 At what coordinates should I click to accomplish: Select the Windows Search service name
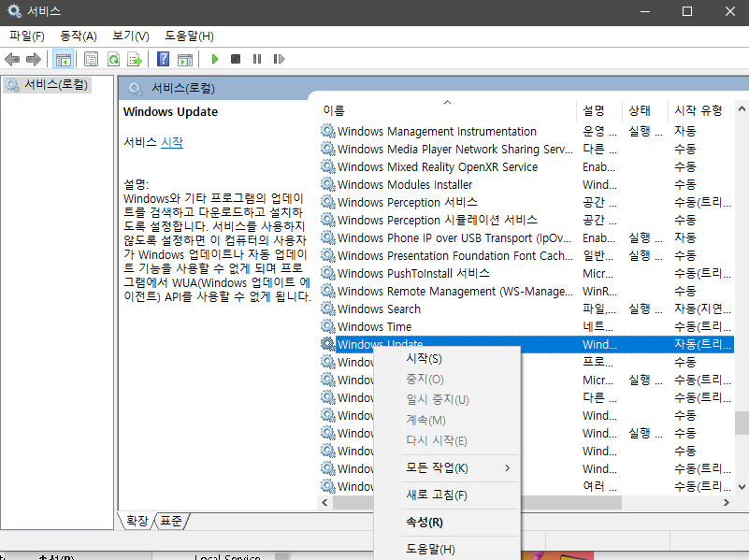379,309
